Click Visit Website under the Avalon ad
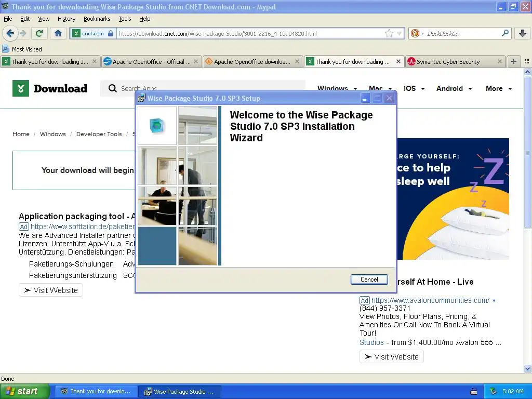 click(x=392, y=356)
